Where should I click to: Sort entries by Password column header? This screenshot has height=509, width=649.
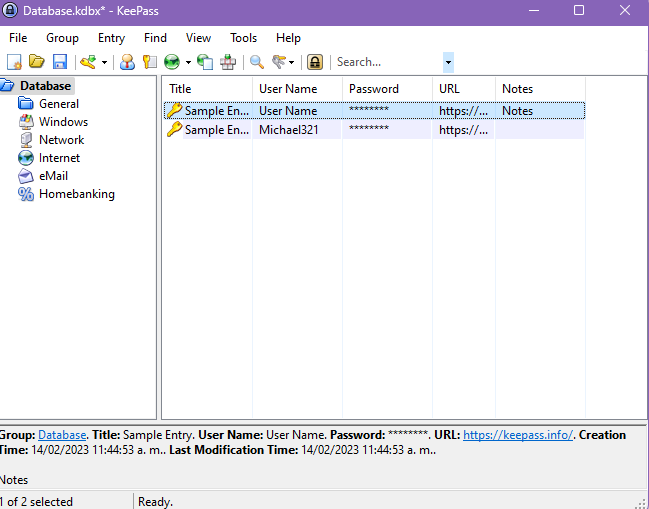click(x=387, y=89)
